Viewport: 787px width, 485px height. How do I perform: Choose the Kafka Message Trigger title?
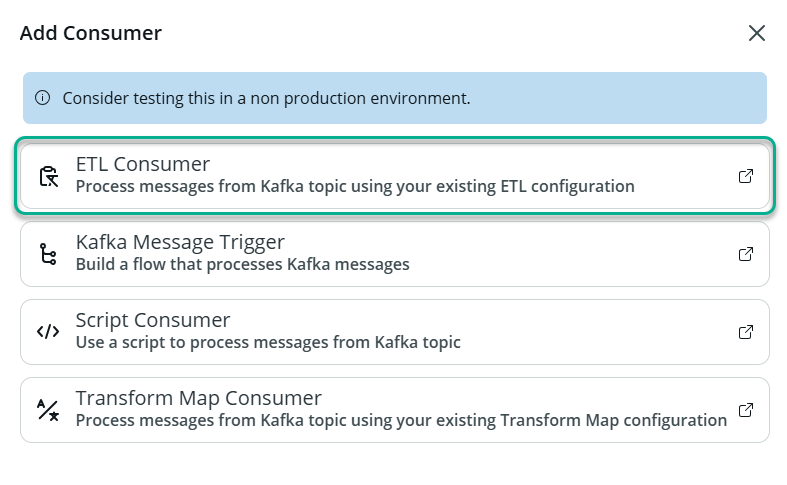coord(180,242)
